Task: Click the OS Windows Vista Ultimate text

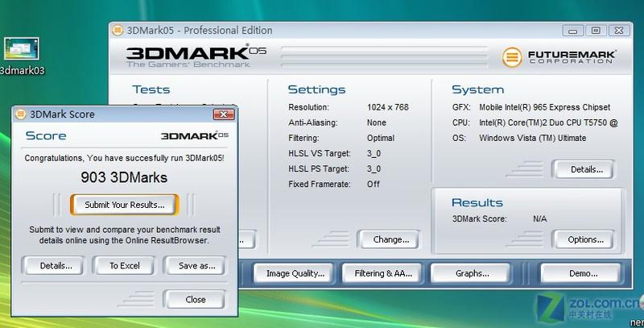Action: pyautogui.click(x=532, y=138)
